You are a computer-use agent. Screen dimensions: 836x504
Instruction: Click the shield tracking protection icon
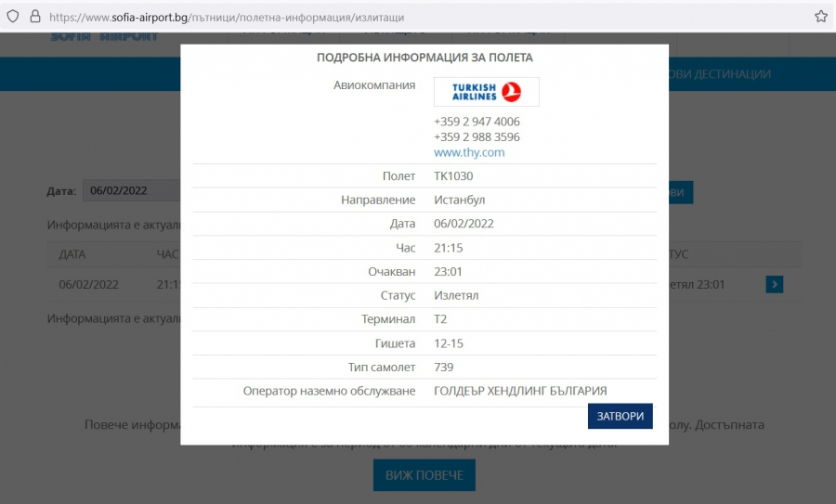(13, 17)
